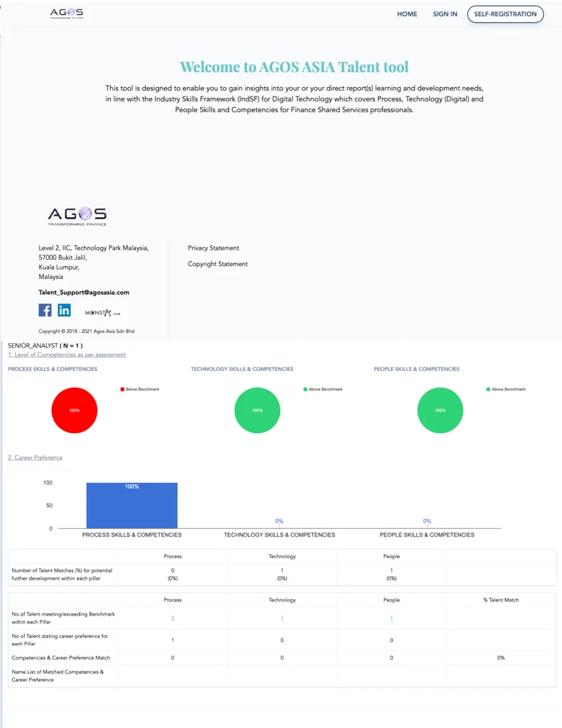Click Number of Talent Matches row label

coord(62,574)
